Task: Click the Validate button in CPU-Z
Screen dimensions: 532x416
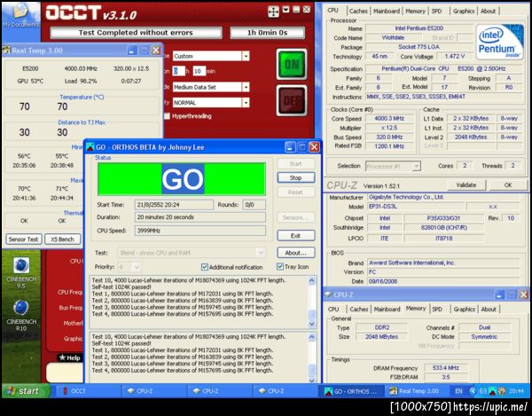Action: point(466,184)
